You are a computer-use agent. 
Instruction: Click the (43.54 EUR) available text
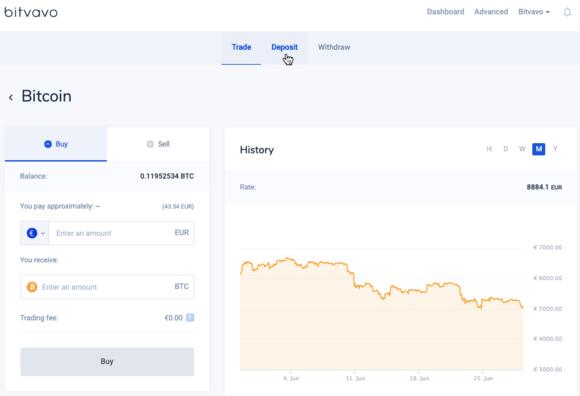tap(178, 206)
